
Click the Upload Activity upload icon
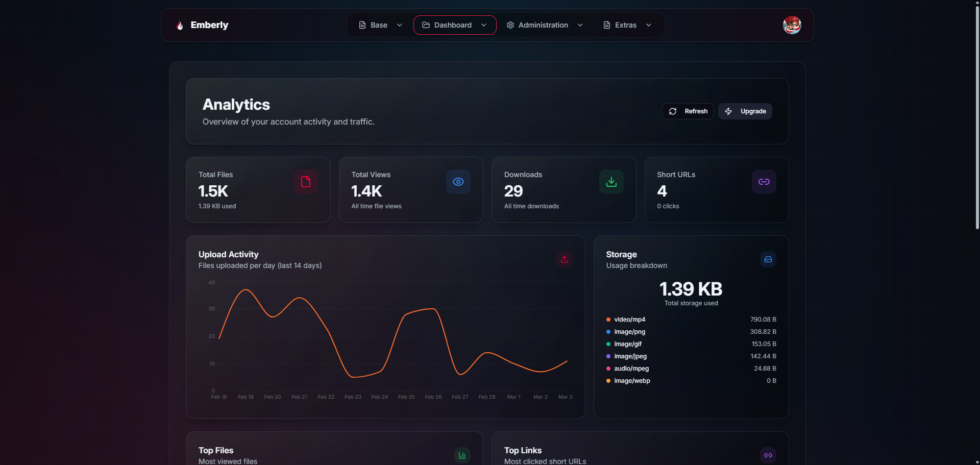[x=565, y=259]
